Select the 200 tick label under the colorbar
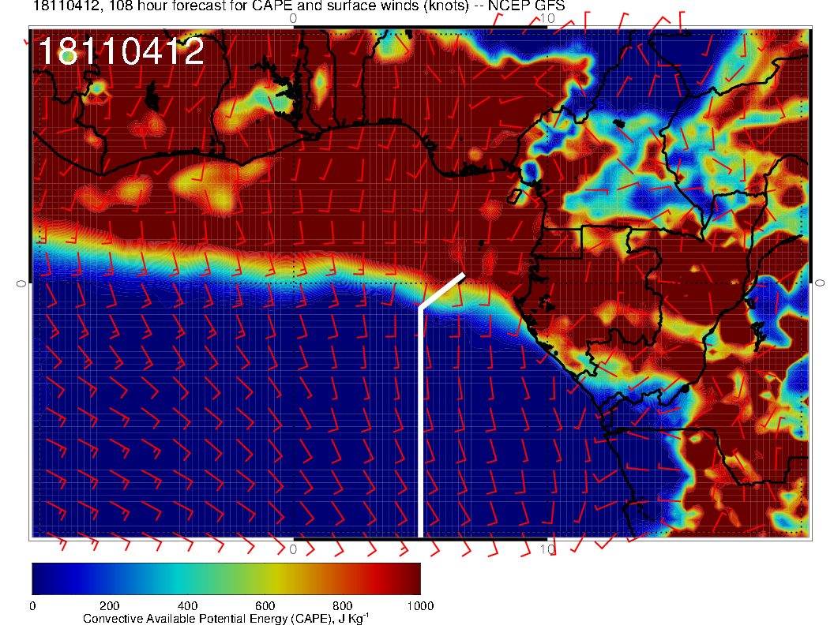Viewport: 834px width, 644px height. click(109, 606)
